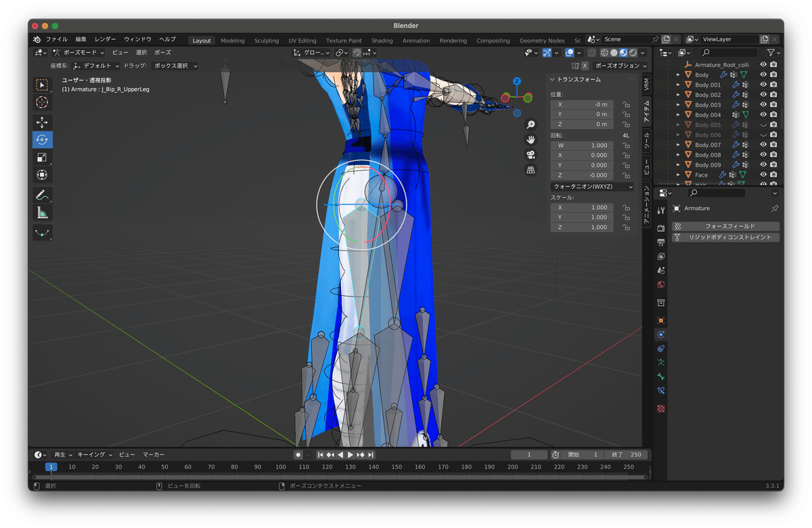The image size is (812, 528).
Task: Open the 編集 menu
Action: 81,39
